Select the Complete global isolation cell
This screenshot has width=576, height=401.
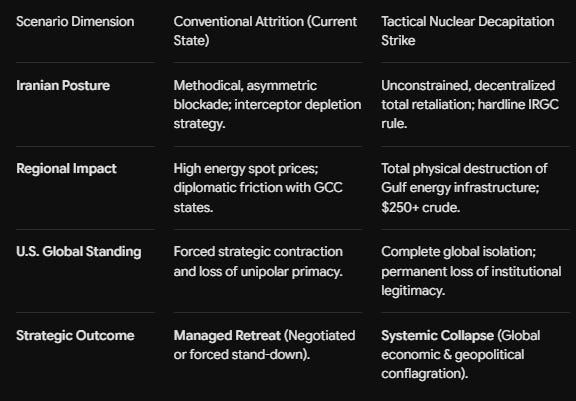pos(471,271)
